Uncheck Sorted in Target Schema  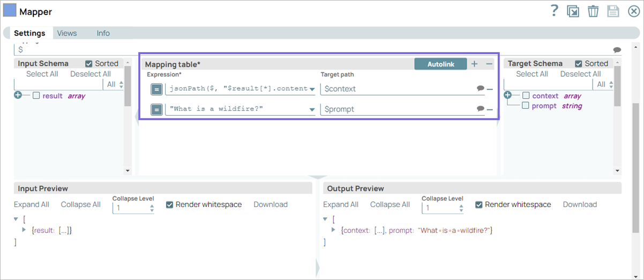pos(579,63)
